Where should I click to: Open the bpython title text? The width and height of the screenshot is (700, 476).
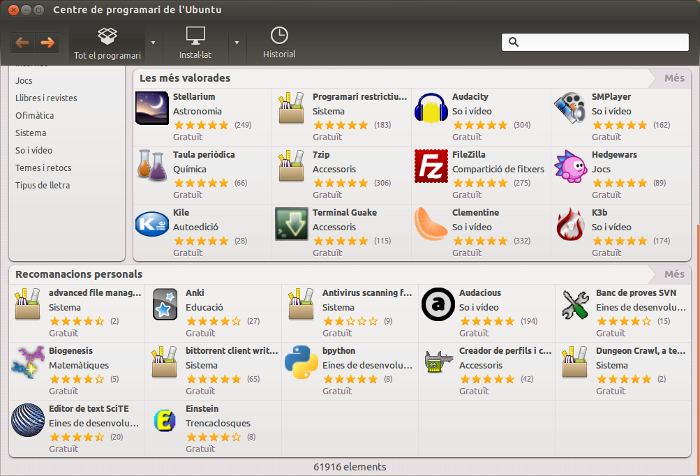click(339, 351)
